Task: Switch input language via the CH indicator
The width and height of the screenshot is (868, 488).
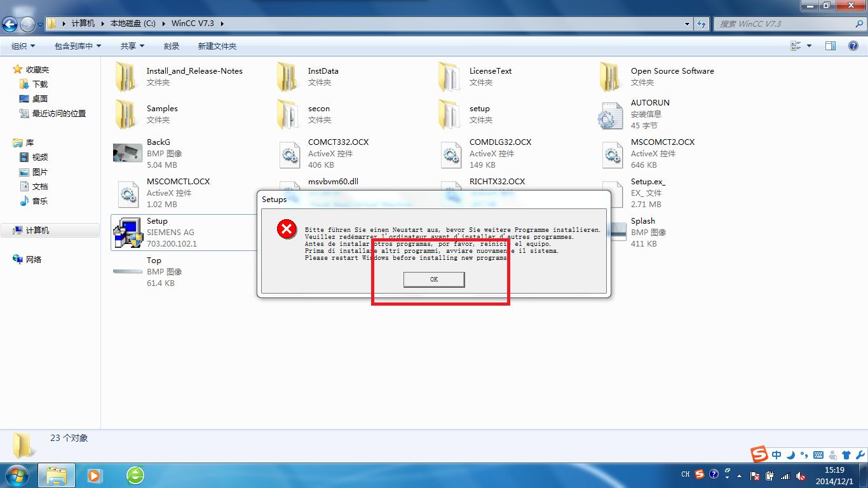Action: click(x=686, y=474)
